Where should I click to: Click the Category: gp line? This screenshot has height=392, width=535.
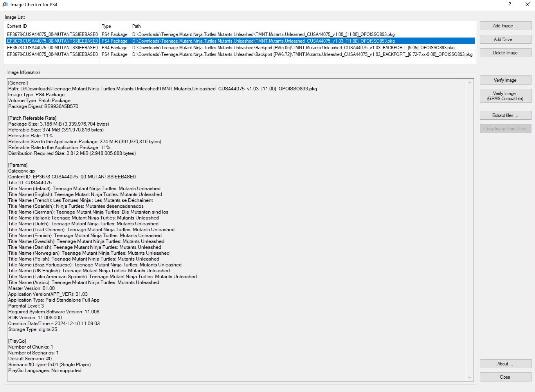pyautogui.click(x=22, y=171)
